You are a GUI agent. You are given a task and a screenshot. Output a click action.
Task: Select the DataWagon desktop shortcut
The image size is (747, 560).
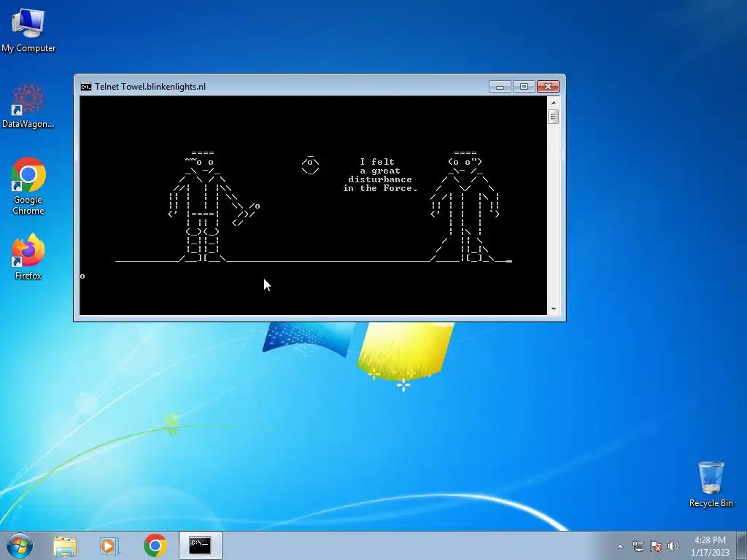point(28,106)
